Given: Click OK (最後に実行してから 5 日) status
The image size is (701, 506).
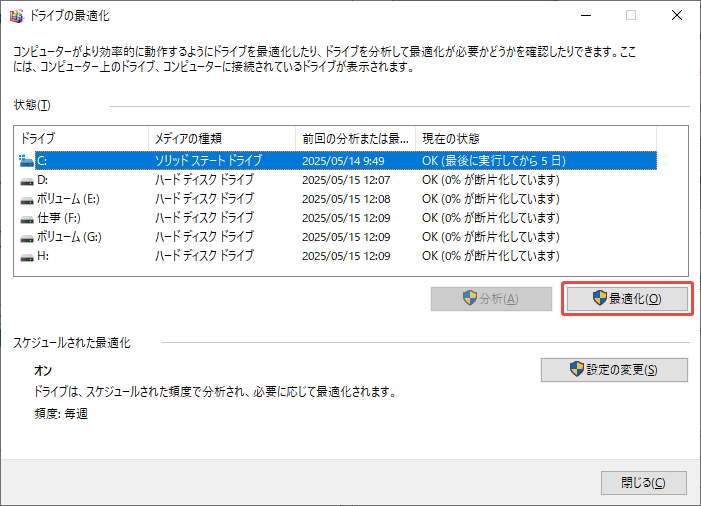Looking at the screenshot, I should pos(494,161).
